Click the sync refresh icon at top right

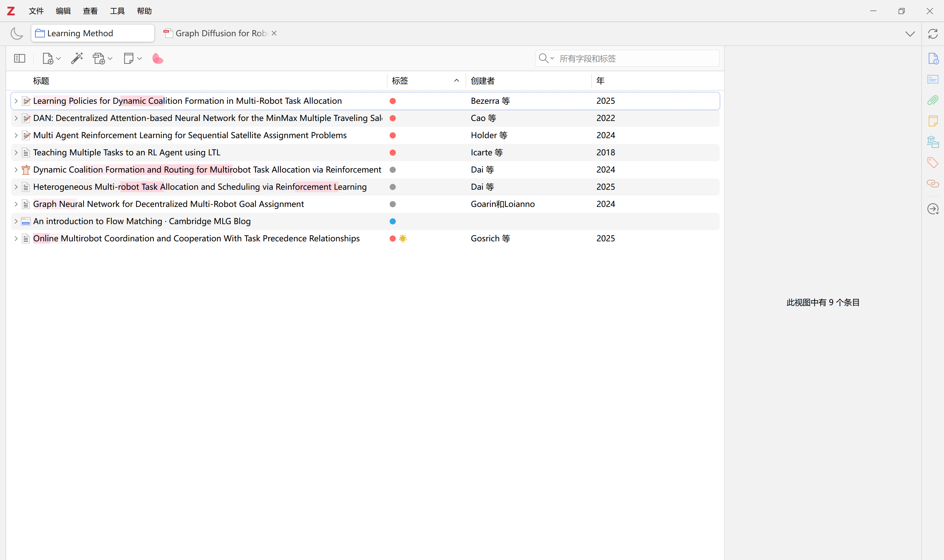tap(933, 34)
